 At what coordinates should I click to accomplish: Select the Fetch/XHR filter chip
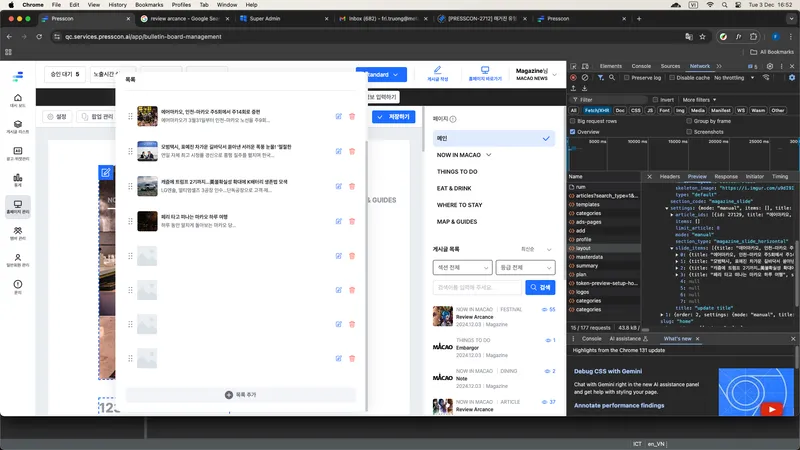coord(596,110)
